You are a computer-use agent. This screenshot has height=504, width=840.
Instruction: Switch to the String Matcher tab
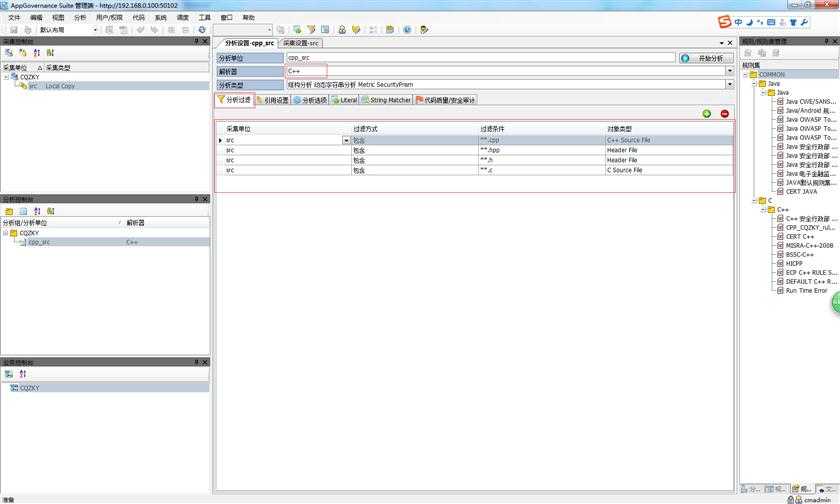386,100
